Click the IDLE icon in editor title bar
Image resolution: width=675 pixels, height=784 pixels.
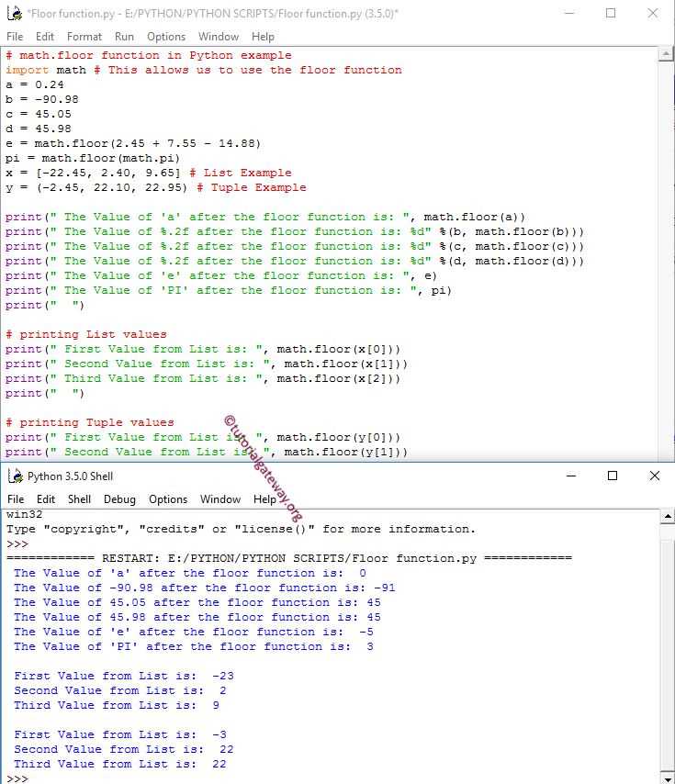coord(15,13)
